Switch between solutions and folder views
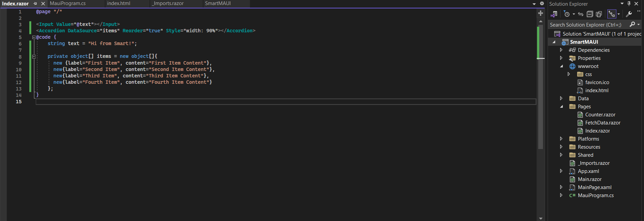 click(554, 14)
